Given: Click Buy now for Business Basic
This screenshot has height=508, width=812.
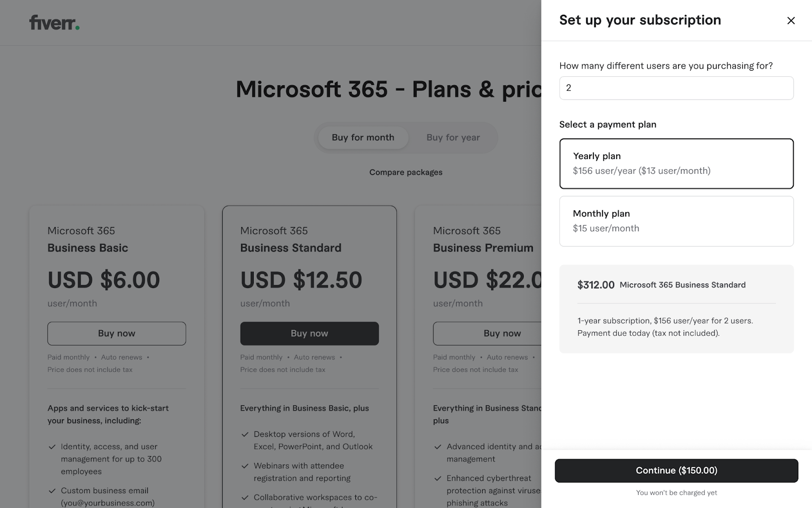Looking at the screenshot, I should pos(117,333).
